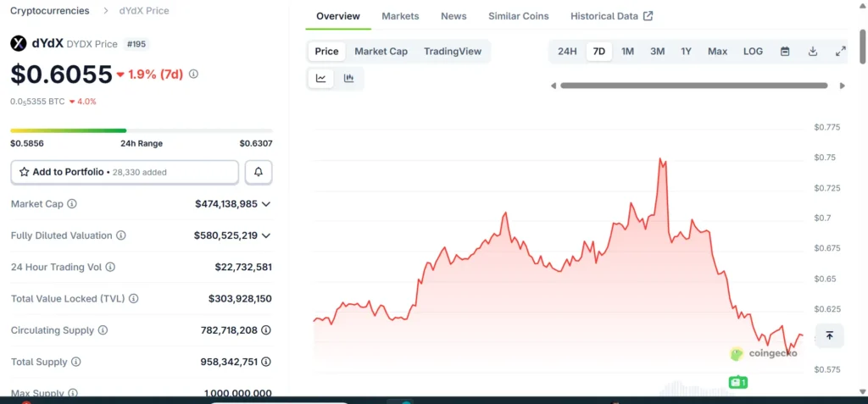
Task: Toggle LOG scale on chart
Action: (753, 52)
